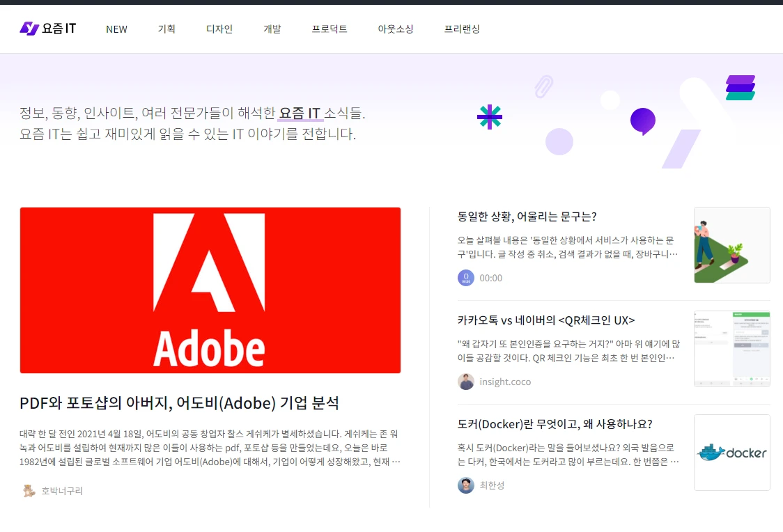Open the 프로덕트 category
The image size is (783, 532).
[x=329, y=29]
